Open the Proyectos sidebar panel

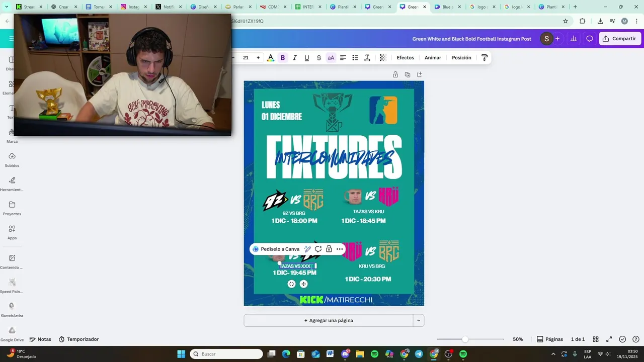pos(12,208)
